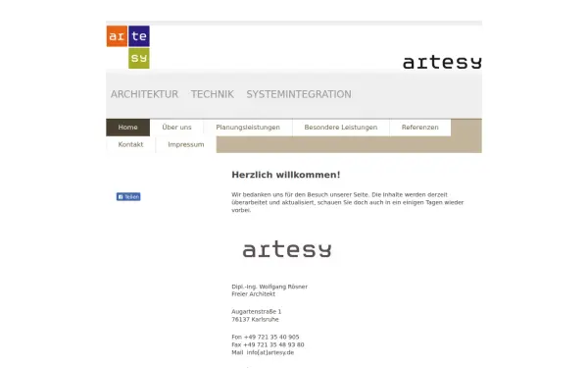Screen dimensions: 588x368
Task: Open the Über uns menu item
Action: [x=176, y=128]
